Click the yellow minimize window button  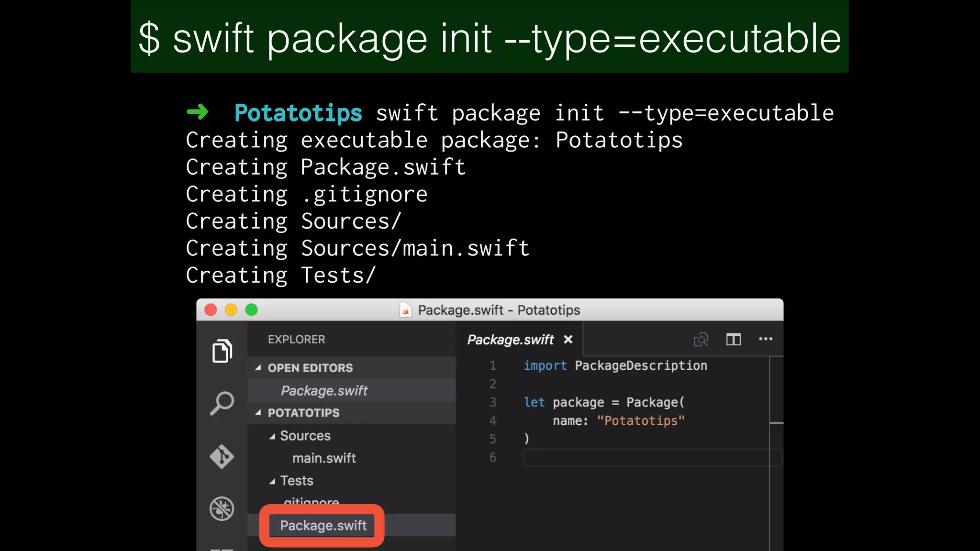[231, 310]
